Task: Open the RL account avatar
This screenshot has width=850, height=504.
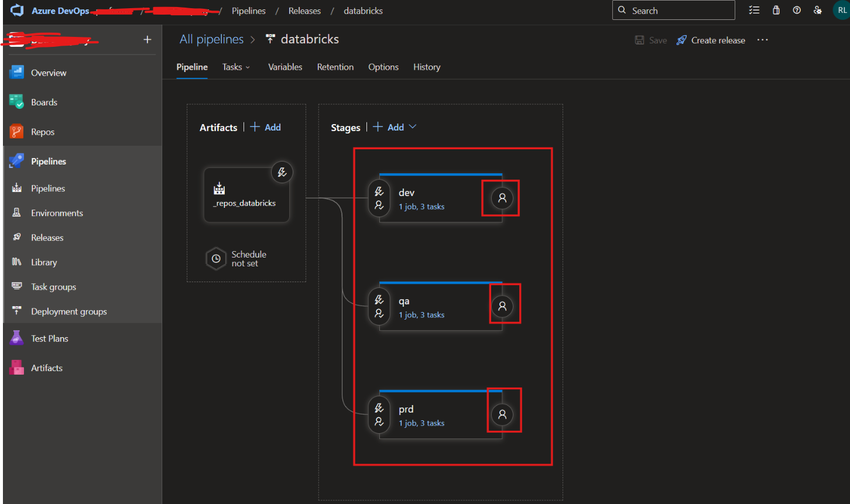Action: (x=841, y=11)
